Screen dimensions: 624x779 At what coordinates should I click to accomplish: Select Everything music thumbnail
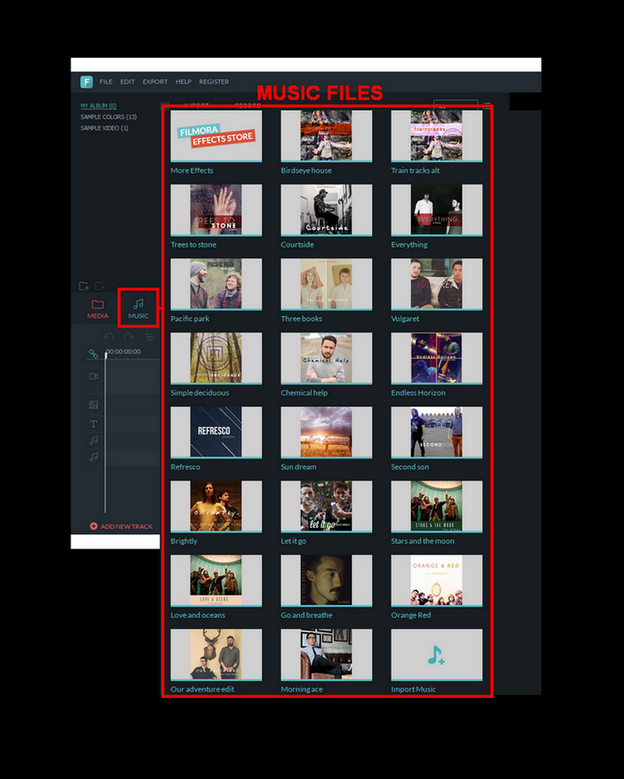click(x=437, y=210)
